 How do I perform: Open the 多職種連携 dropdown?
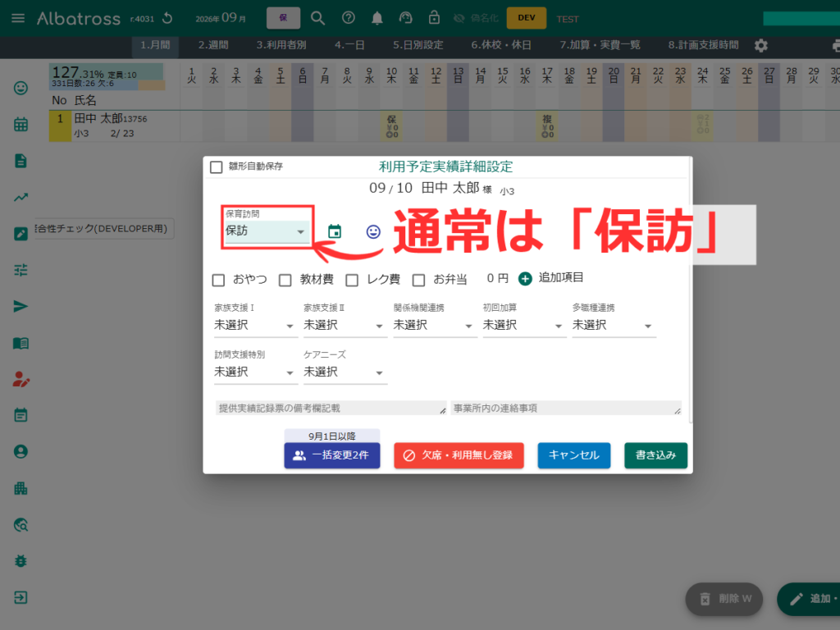coord(614,325)
